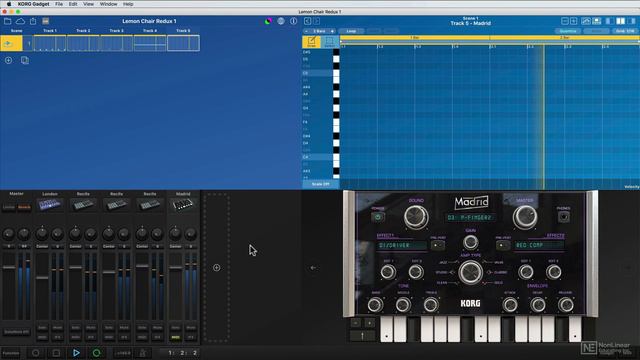Open the Window menu
Image resolution: width=640 pixels, height=360 pixels.
(x=109, y=4)
